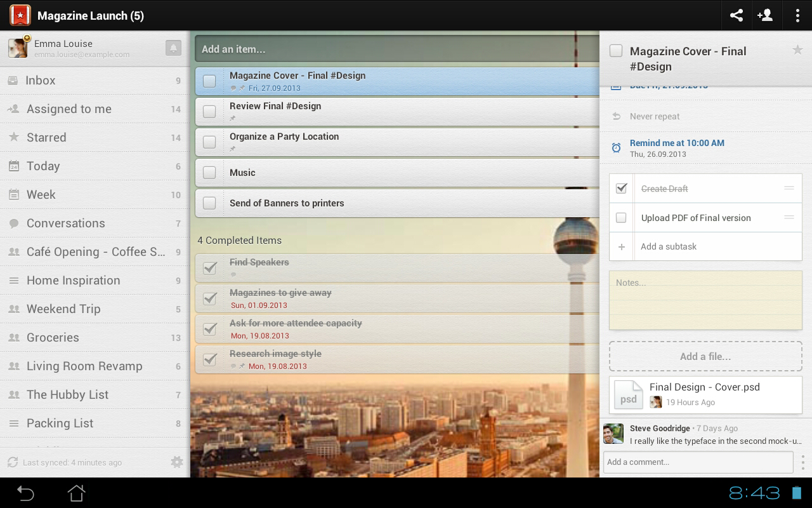Uncheck the completed Find Speakers task
The height and width of the screenshot is (508, 812).
209,268
